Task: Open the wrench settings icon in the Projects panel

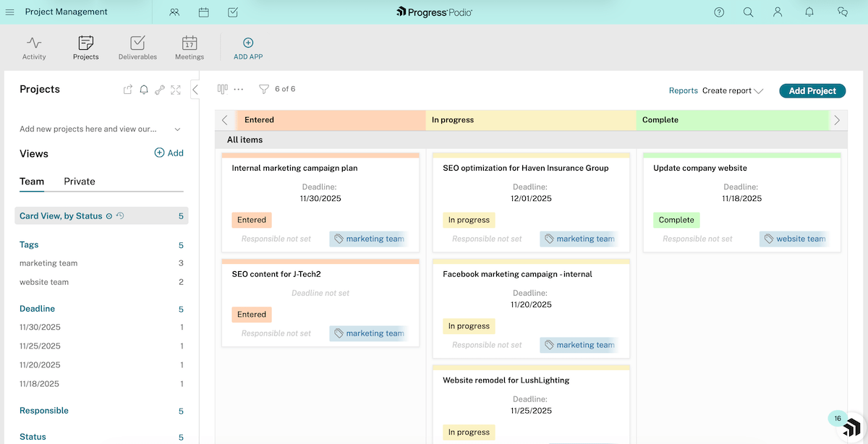Action: click(160, 89)
